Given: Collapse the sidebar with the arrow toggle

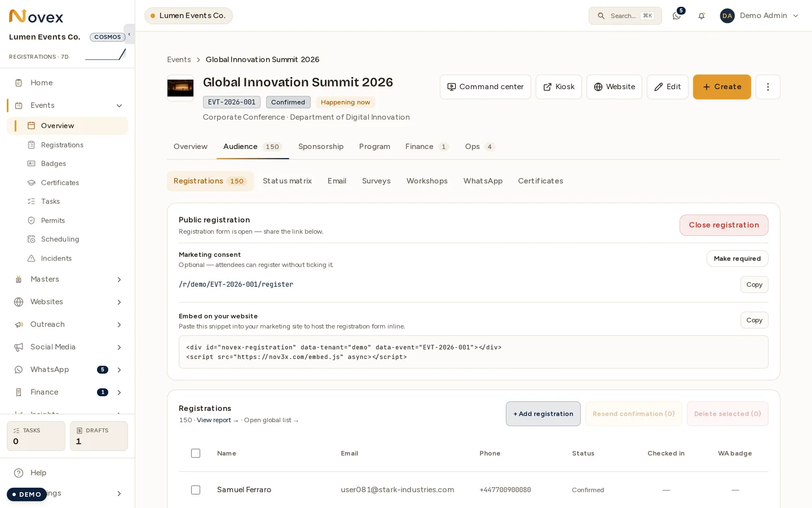Looking at the screenshot, I should point(129,34).
